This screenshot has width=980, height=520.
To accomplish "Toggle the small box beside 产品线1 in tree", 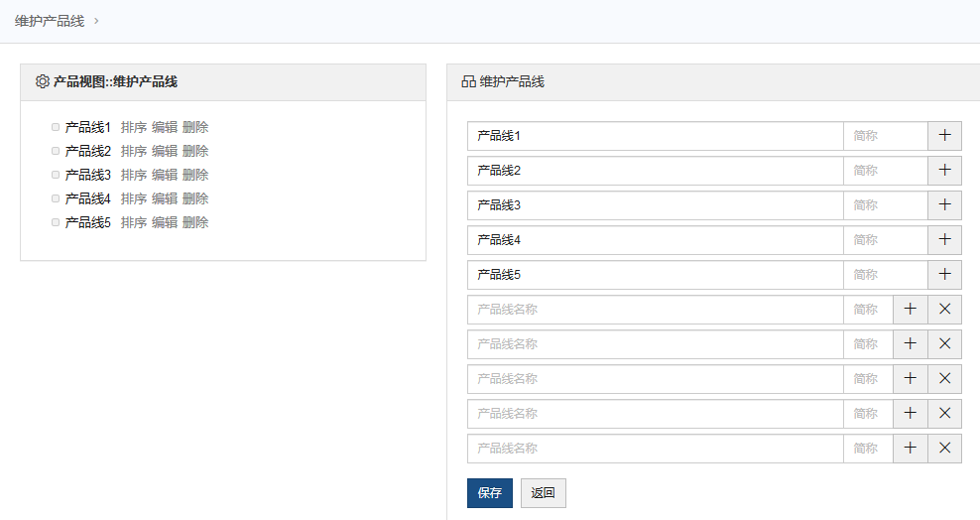I will (56, 127).
